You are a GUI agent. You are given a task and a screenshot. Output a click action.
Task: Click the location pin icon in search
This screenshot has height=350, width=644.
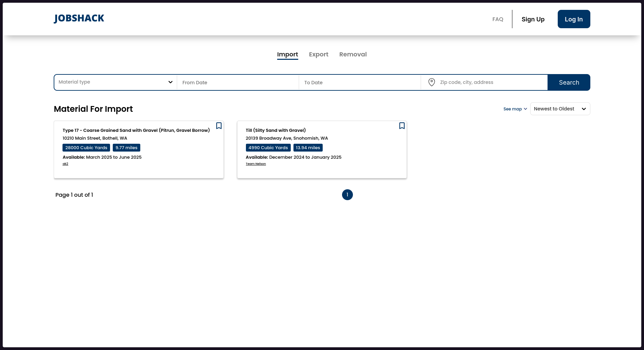point(431,82)
